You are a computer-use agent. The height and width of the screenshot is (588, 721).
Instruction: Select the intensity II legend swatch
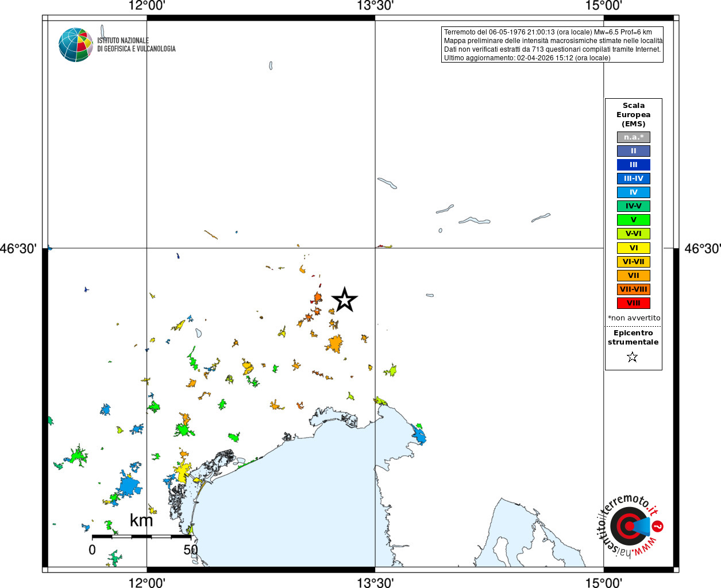[x=634, y=151]
